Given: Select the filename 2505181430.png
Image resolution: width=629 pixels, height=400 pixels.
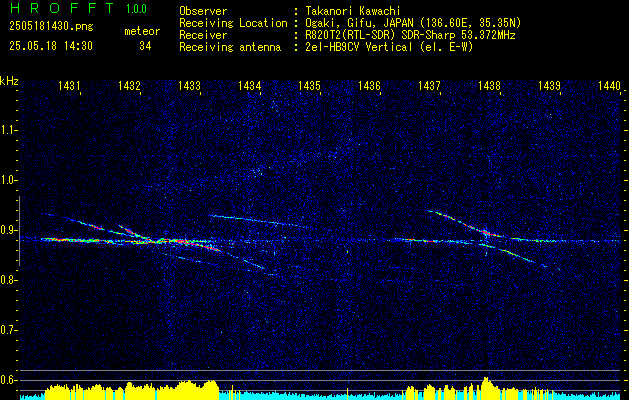Looking at the screenshot, I should 51,27.
